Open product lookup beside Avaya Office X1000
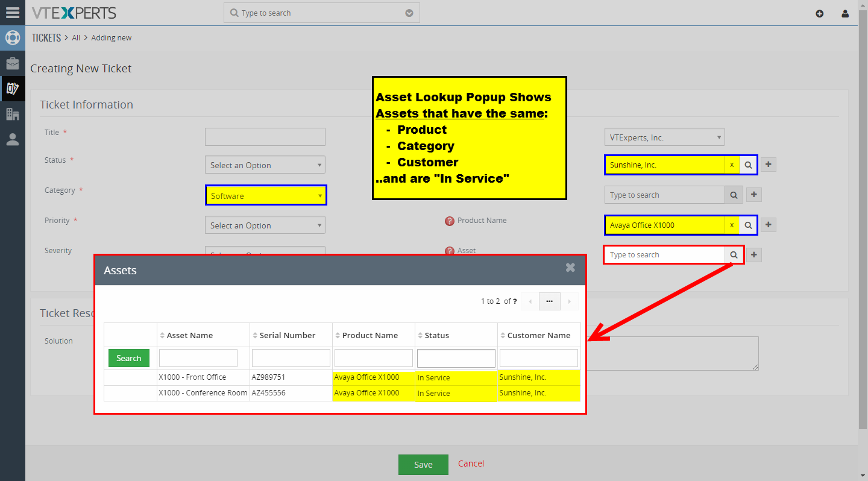The image size is (868, 481). (x=748, y=225)
